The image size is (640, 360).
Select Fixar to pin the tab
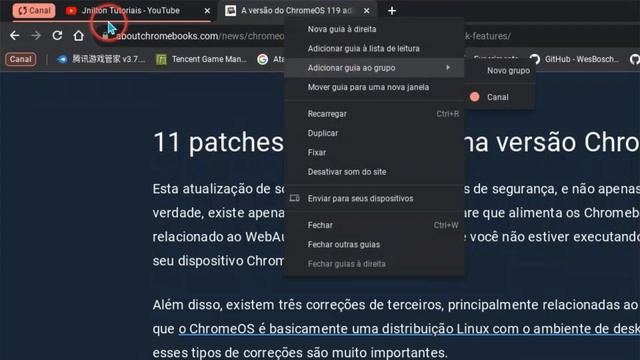pyautogui.click(x=374, y=153)
